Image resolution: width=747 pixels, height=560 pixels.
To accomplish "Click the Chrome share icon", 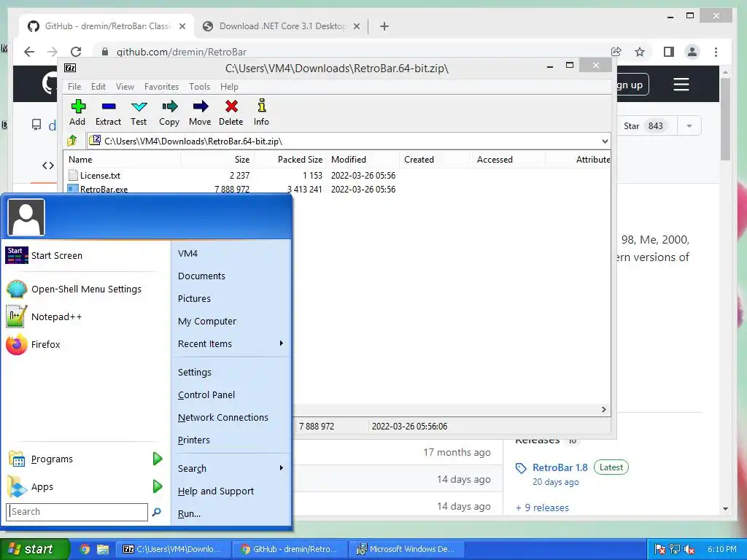I will [616, 52].
